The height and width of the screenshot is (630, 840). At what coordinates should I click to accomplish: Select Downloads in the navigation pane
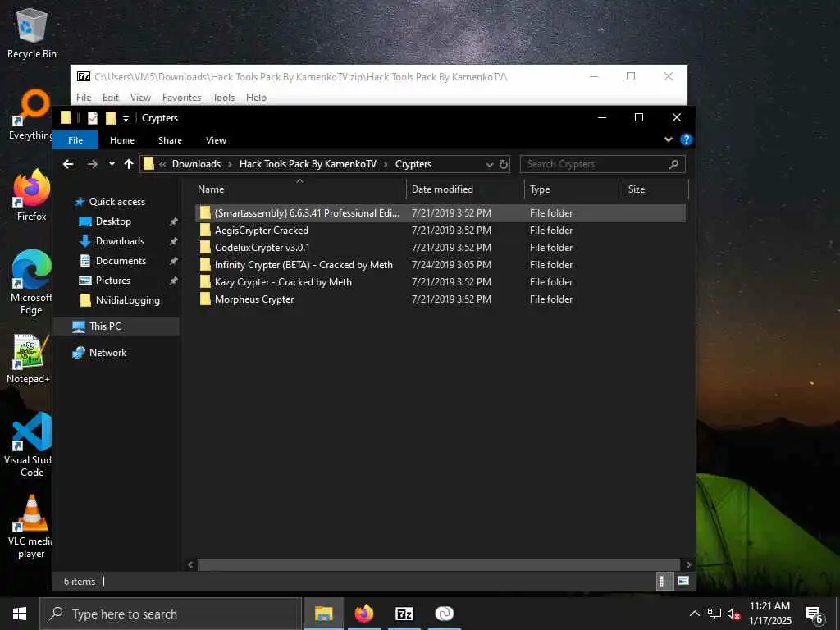click(120, 241)
